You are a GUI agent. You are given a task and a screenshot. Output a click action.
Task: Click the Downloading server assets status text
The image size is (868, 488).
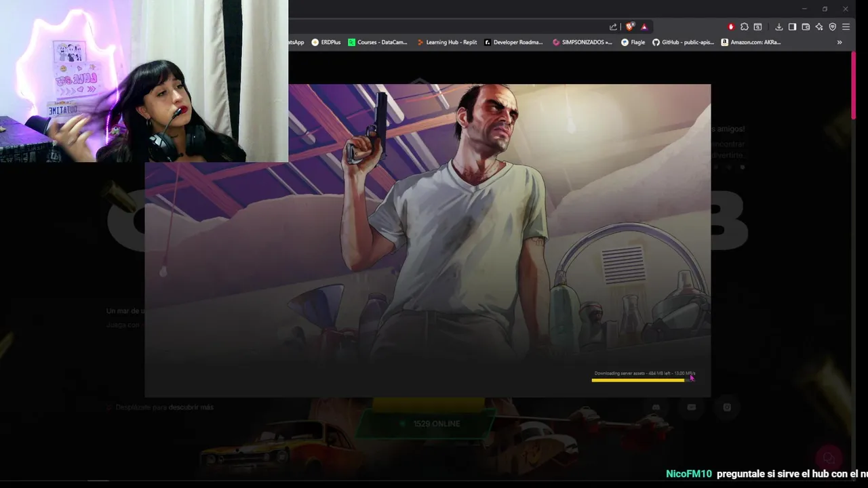(645, 373)
